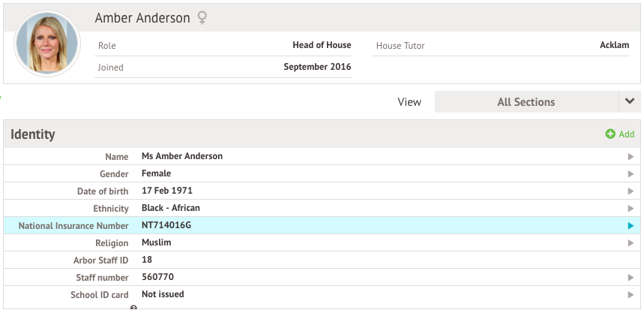The width and height of the screenshot is (644, 313).
Task: Open the All Sections view dropdown
Action: pyautogui.click(x=526, y=102)
